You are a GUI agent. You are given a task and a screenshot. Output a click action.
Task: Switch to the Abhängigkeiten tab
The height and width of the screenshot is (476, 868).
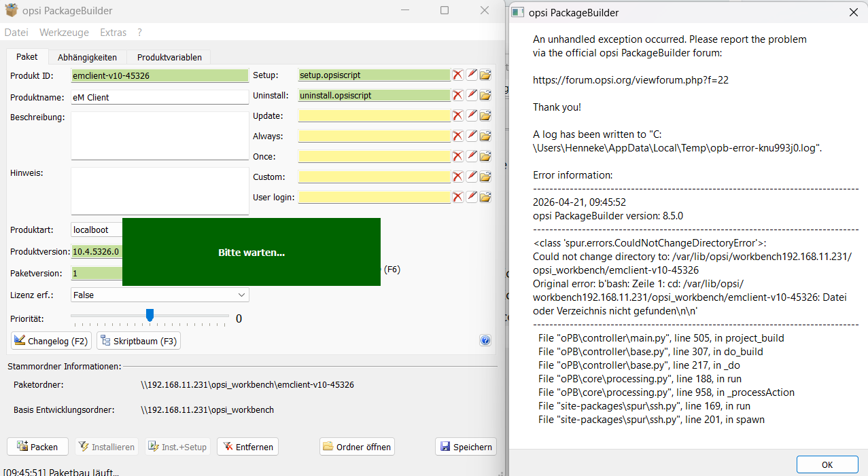[x=87, y=58]
